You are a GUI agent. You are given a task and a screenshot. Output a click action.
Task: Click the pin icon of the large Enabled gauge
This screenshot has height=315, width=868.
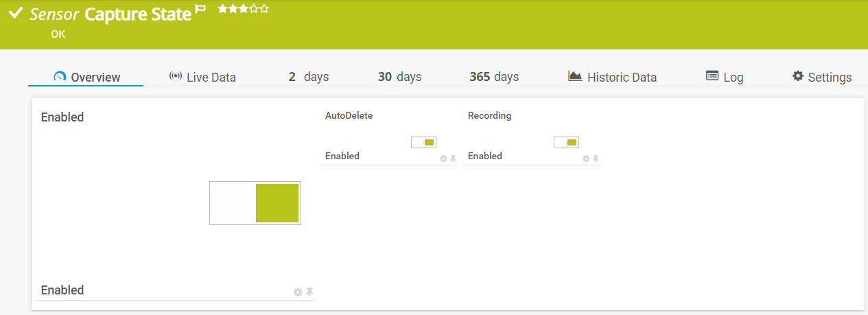tap(309, 292)
